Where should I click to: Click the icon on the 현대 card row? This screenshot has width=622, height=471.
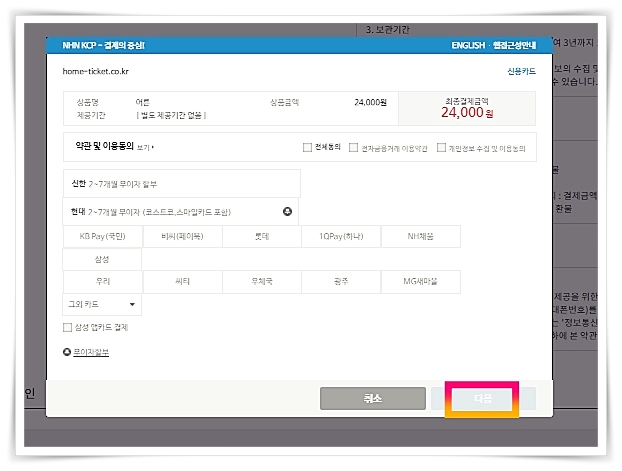(287, 211)
